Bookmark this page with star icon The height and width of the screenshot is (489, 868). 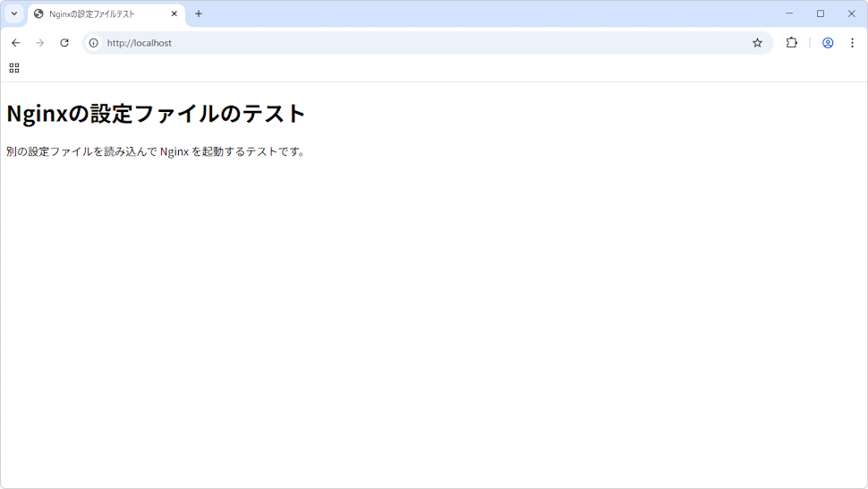click(x=757, y=43)
